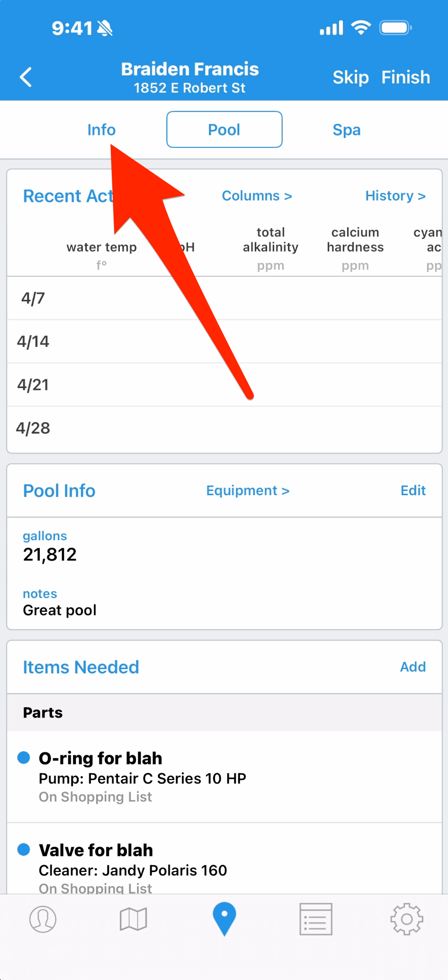
Task: Open the profile tab icon
Action: pos(43,919)
